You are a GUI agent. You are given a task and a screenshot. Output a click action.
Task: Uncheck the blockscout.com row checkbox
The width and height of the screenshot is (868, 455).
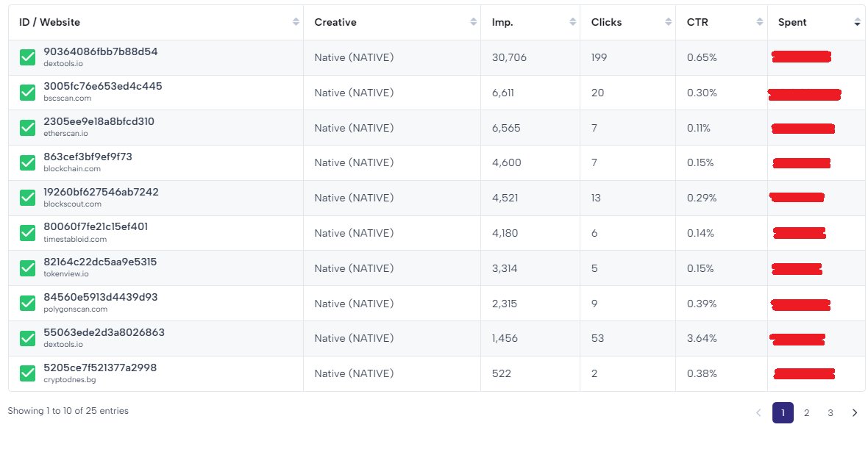(x=28, y=198)
